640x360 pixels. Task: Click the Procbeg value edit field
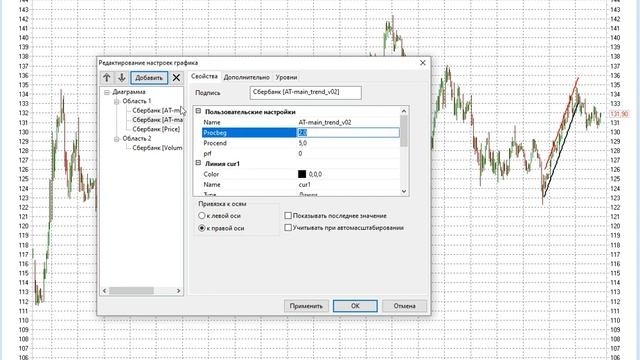pos(348,133)
